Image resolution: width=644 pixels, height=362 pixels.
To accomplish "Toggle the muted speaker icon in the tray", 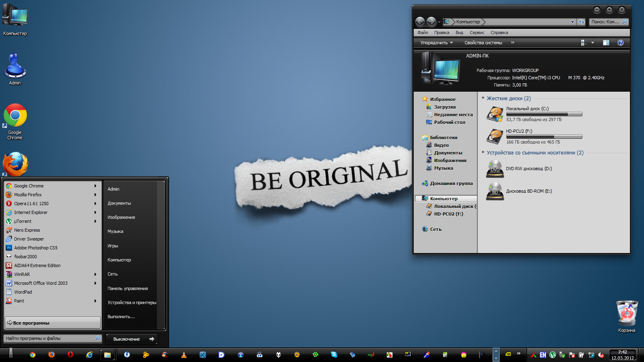I will tap(601, 355).
